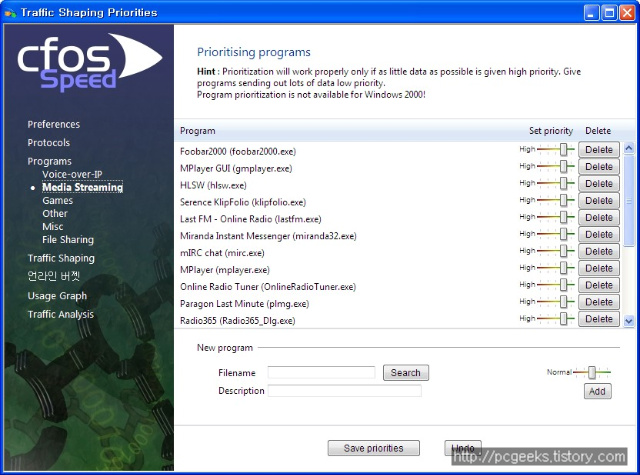Click the program list scrollbar thumb
The width and height of the screenshot is (640, 475).
coord(629,200)
